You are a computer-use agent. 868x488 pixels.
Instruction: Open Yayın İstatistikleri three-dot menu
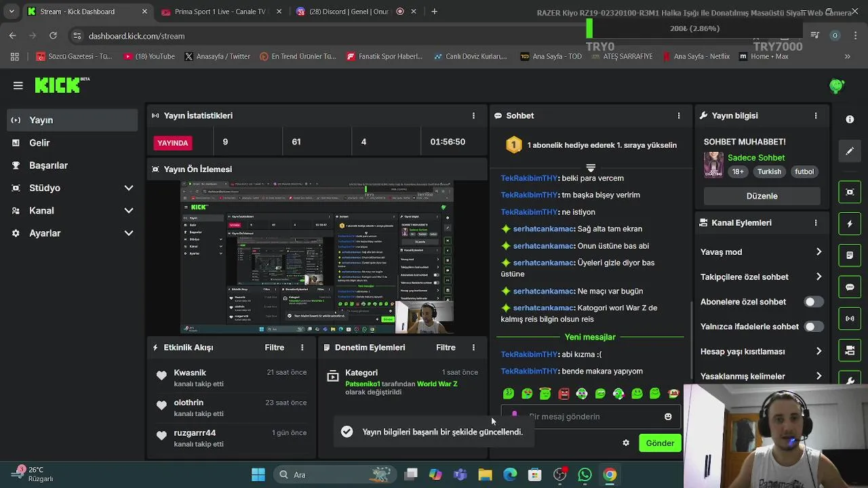[x=473, y=116]
